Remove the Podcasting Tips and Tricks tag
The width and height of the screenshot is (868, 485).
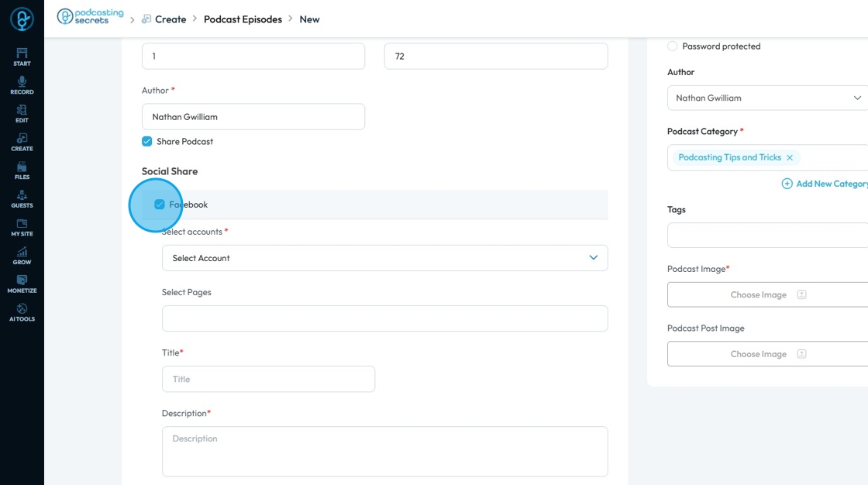pyautogui.click(x=790, y=157)
